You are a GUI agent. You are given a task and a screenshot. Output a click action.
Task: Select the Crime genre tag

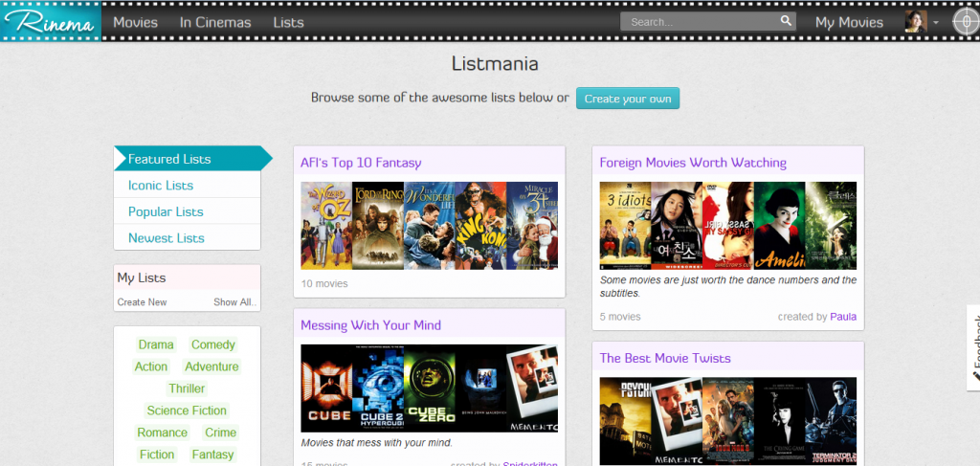[x=221, y=433]
